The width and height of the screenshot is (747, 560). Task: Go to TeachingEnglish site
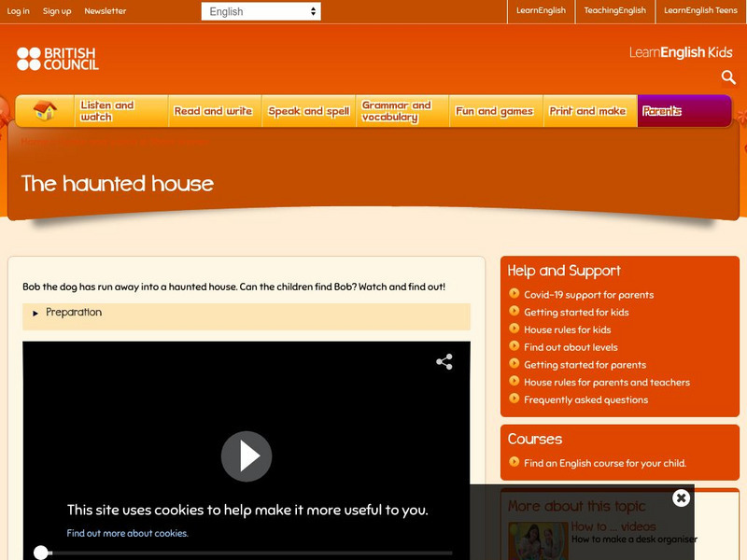tap(615, 10)
